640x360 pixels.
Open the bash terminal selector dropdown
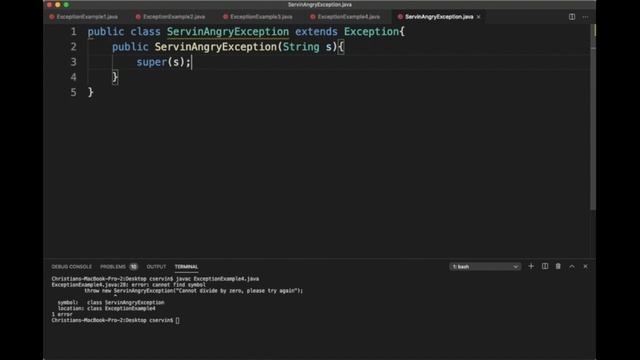click(x=485, y=267)
